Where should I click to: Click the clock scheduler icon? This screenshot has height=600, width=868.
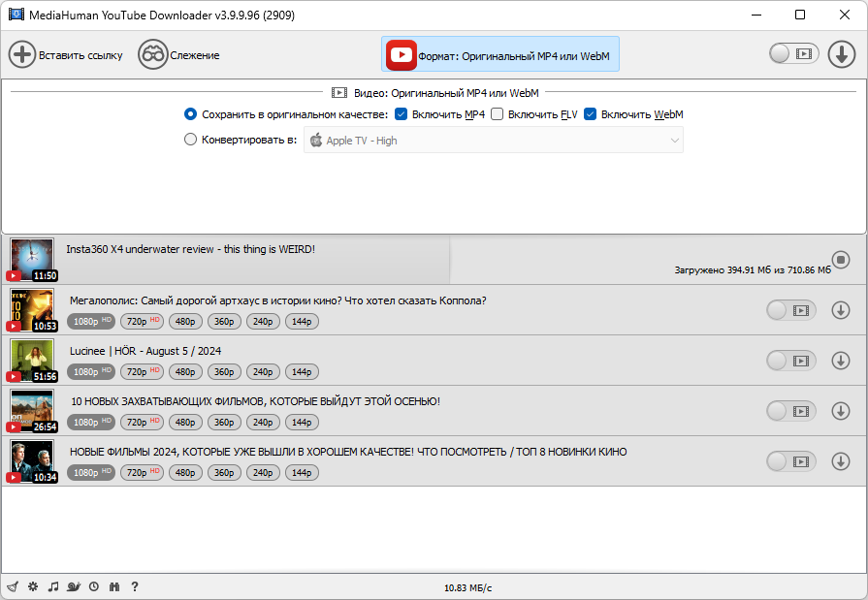(94, 586)
